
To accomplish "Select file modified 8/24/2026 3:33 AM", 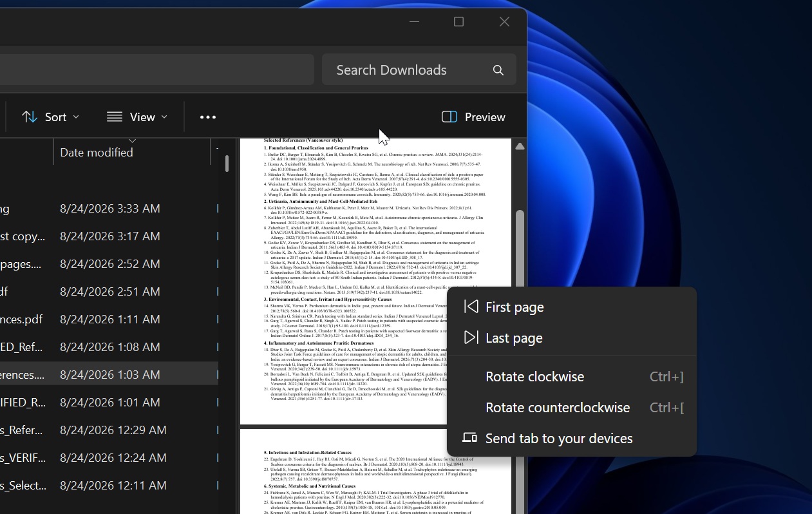I will click(x=109, y=208).
